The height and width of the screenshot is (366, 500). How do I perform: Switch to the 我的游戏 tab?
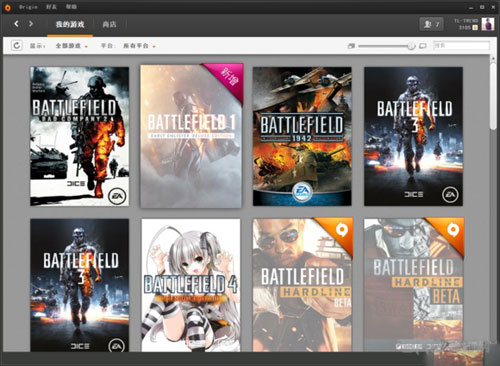[70, 24]
